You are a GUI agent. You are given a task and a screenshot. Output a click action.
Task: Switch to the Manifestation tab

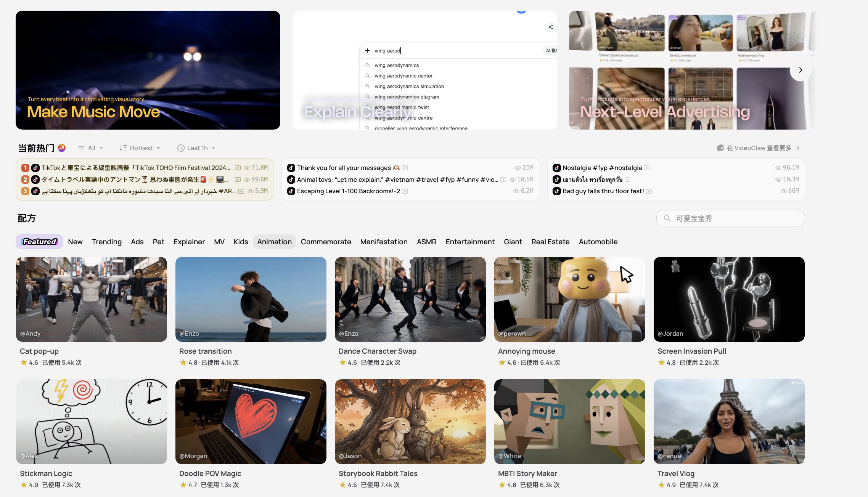point(384,242)
